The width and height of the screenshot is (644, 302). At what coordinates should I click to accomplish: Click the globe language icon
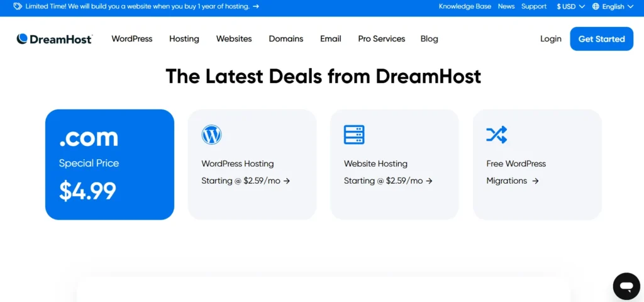[594, 6]
